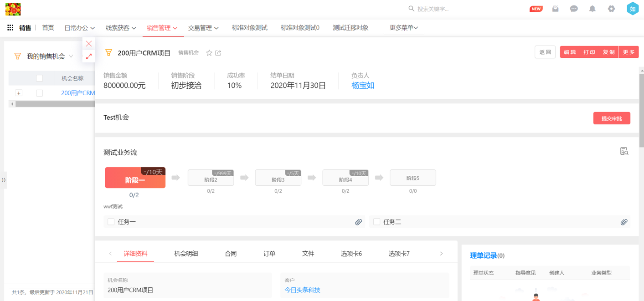Viewport: 644px width, 301px height.
Task: Click the 提交审批 button
Action: [611, 118]
